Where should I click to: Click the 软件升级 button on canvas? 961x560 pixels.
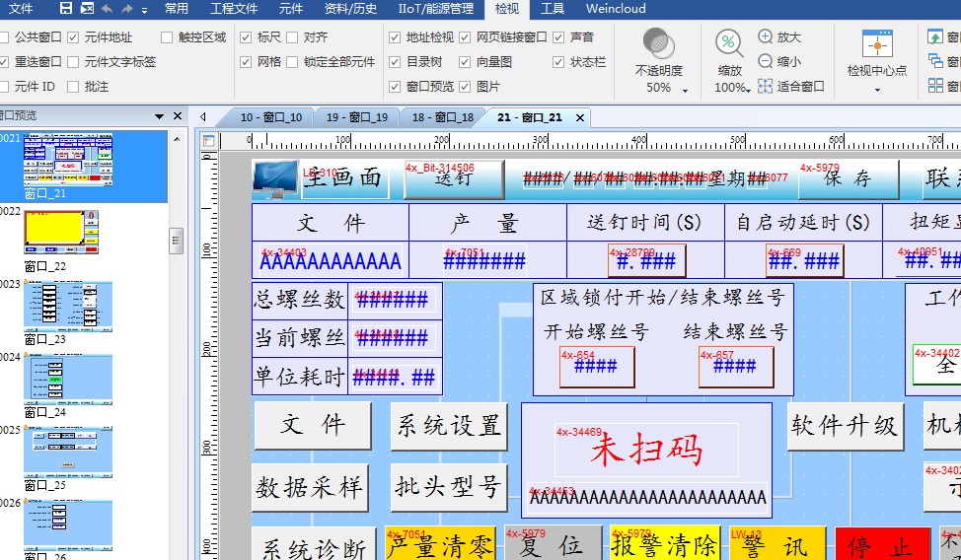coord(845,426)
